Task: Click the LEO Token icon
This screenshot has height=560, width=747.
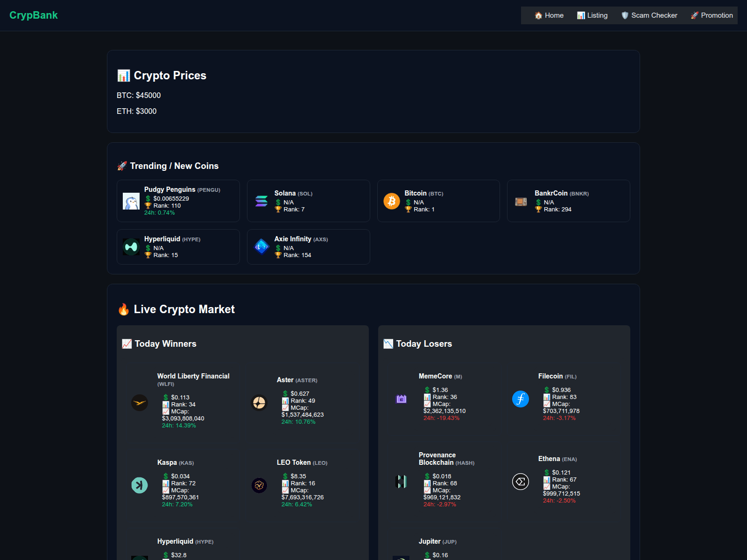Action: click(259, 485)
